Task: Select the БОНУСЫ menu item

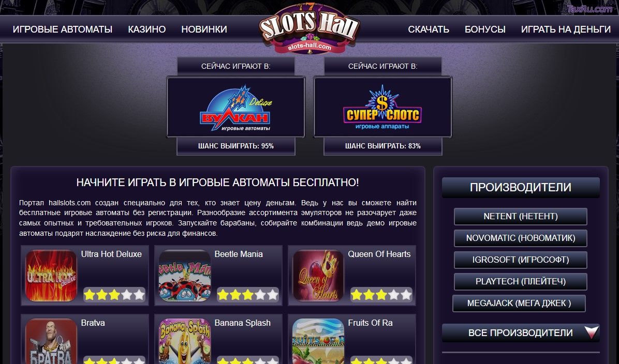Action: (485, 29)
